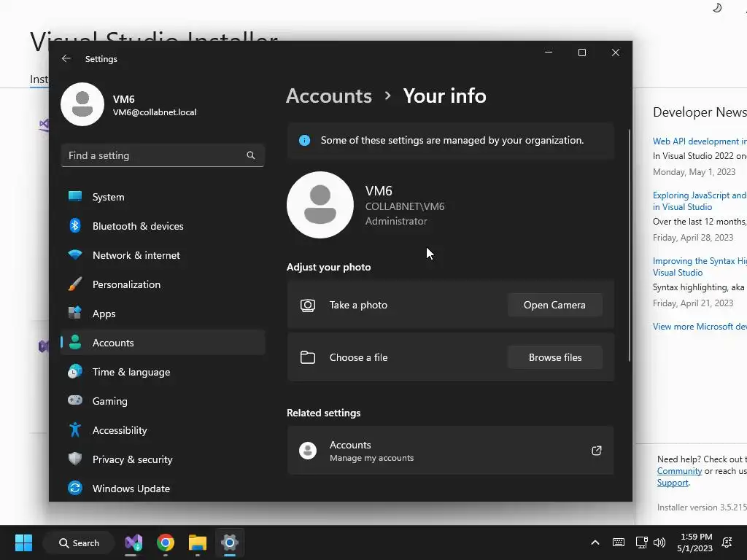
Task: Click the network tray icon
Action: click(x=641, y=542)
